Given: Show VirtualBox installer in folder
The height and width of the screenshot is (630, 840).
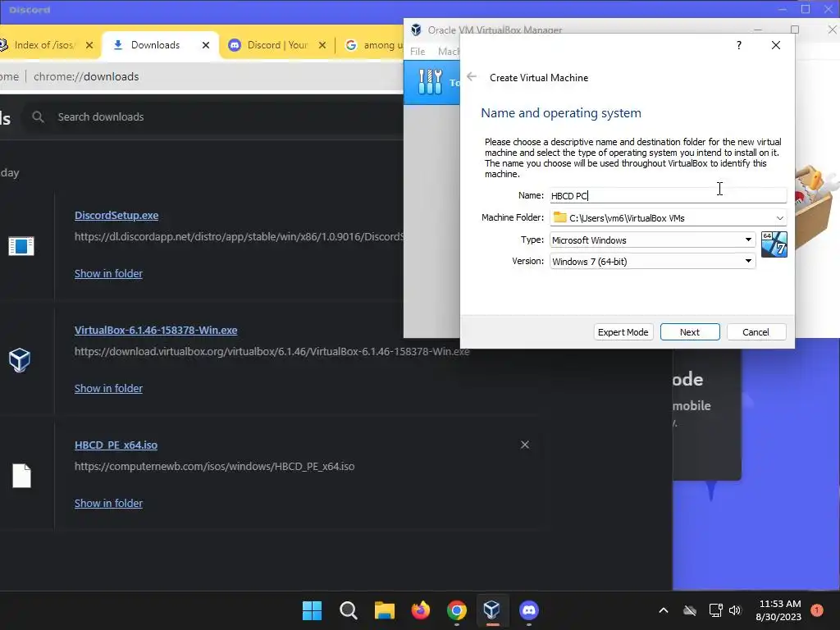Looking at the screenshot, I should click(108, 388).
